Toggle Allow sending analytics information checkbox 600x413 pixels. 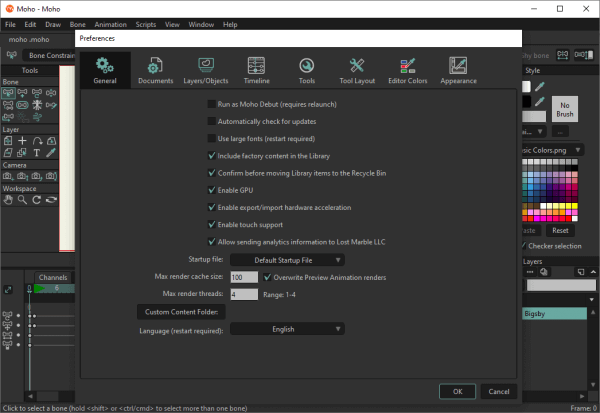[211, 242]
